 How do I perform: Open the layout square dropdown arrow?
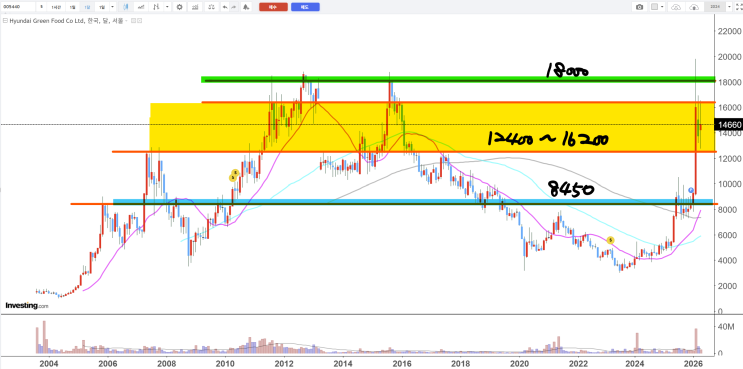[662, 7]
